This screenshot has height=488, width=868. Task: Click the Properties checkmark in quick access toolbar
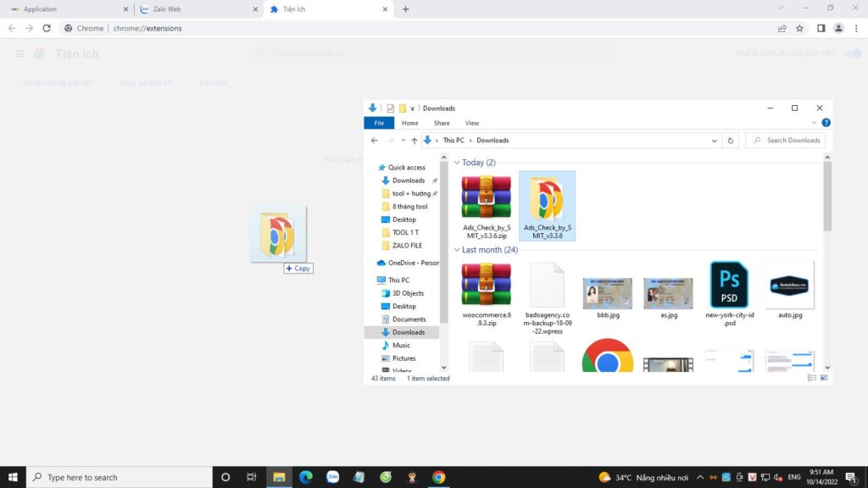pyautogui.click(x=390, y=108)
